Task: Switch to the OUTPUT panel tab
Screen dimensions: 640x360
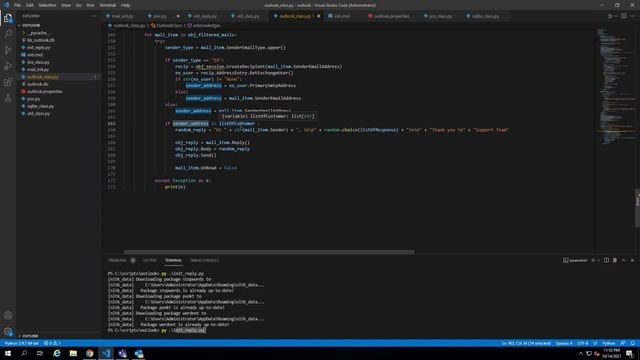Action: click(149, 260)
